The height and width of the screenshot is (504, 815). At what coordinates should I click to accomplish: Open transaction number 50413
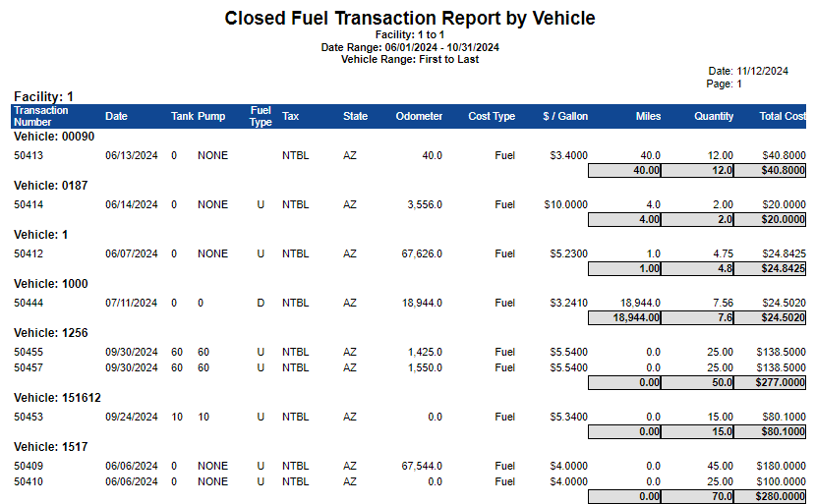coord(29,155)
